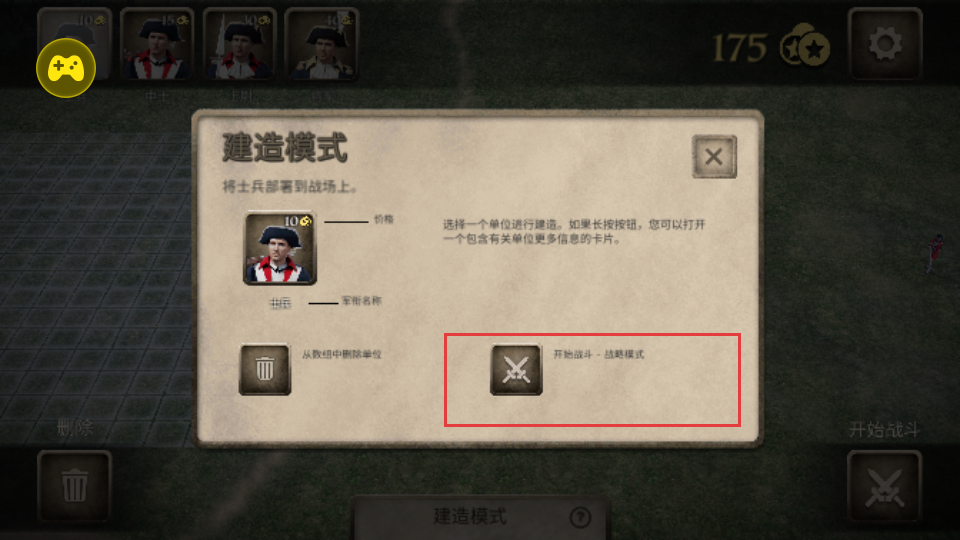Tap the red soldier on the battlefield

click(934, 253)
